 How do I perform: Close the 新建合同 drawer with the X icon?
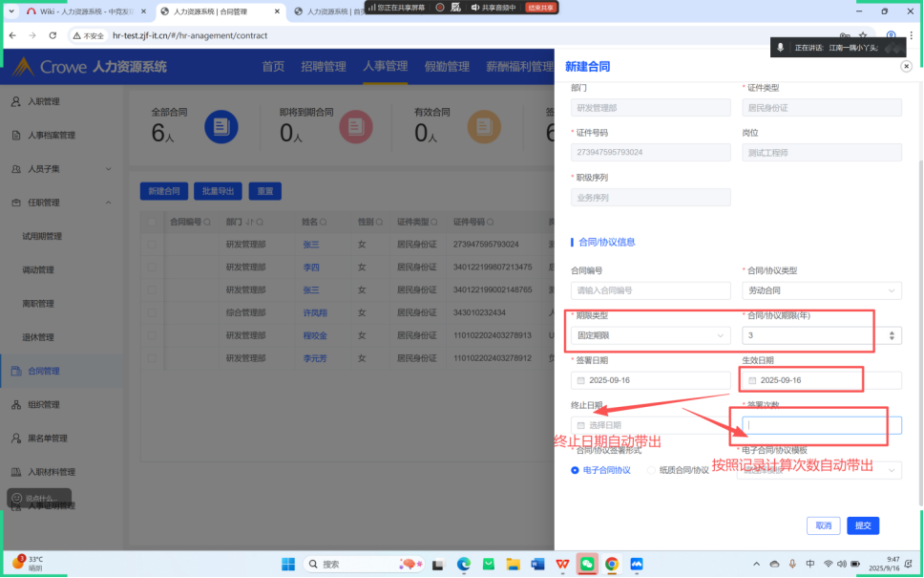click(906, 66)
